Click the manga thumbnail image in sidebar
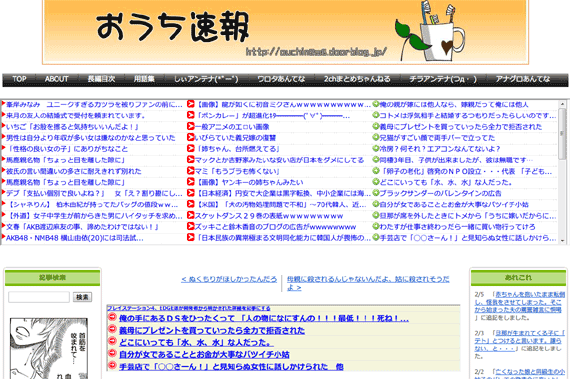570x379 pixels. [49, 348]
